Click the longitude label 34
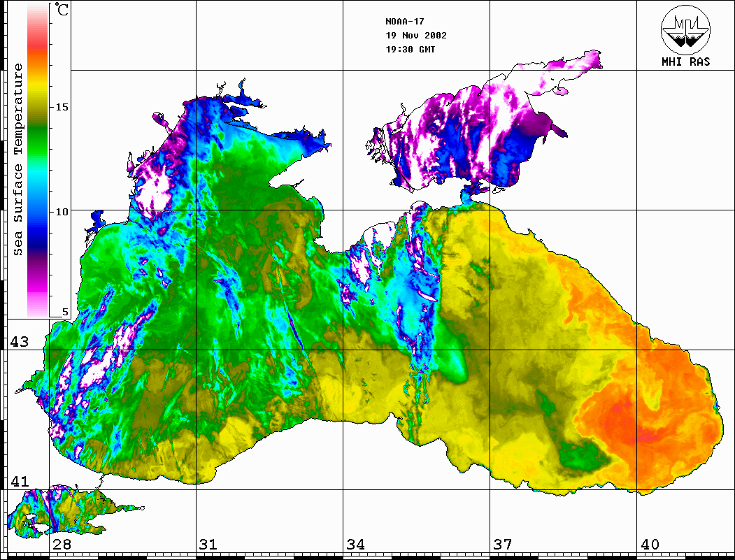Image resolution: width=735 pixels, height=560 pixels. tap(356, 545)
